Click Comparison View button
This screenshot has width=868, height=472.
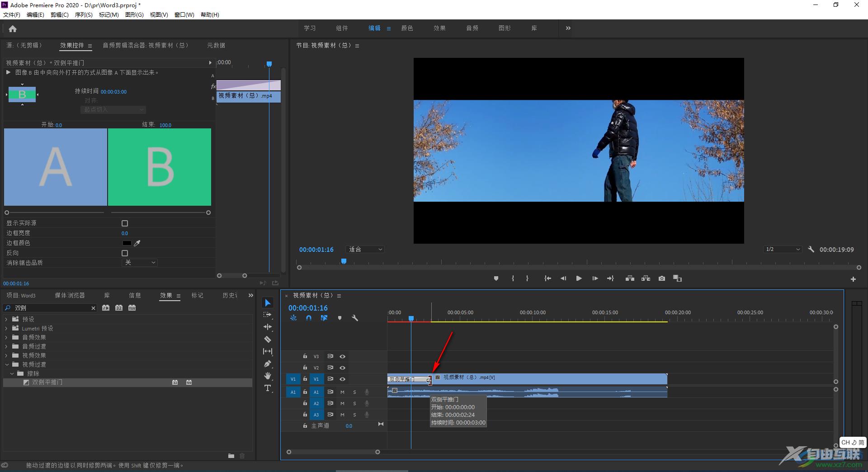(x=677, y=278)
